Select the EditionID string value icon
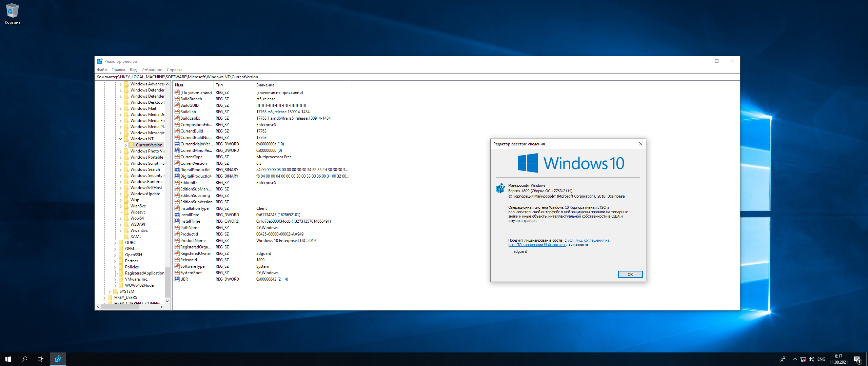868x366 pixels. [x=177, y=182]
